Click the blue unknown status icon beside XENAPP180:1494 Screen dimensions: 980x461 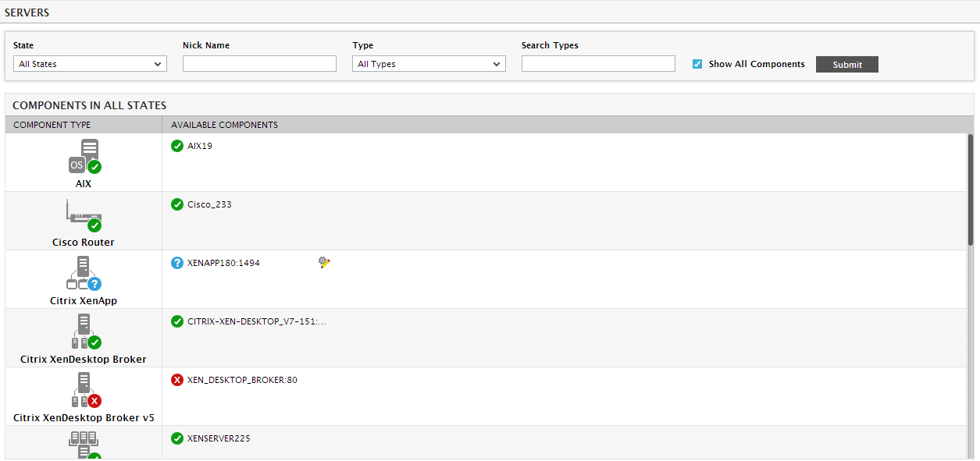tap(177, 263)
